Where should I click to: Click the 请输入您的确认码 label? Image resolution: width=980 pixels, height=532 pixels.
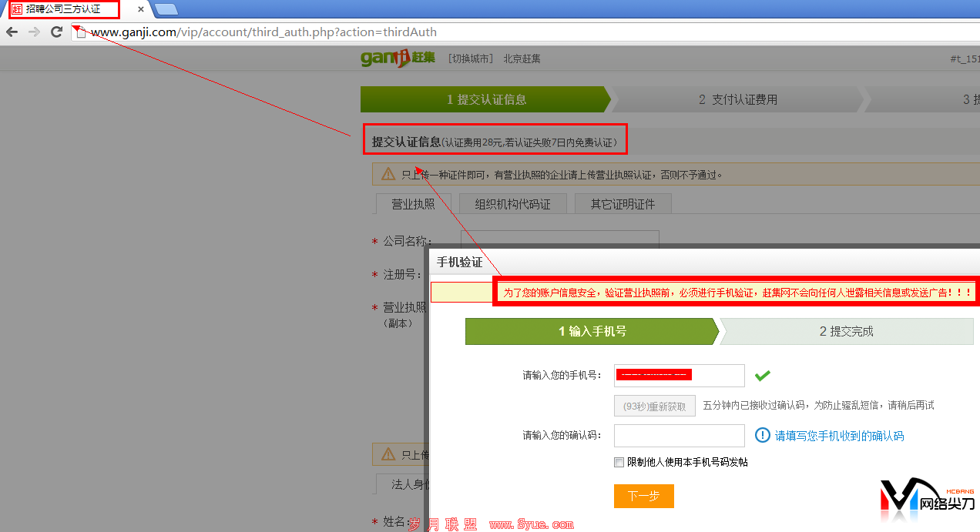point(562,436)
